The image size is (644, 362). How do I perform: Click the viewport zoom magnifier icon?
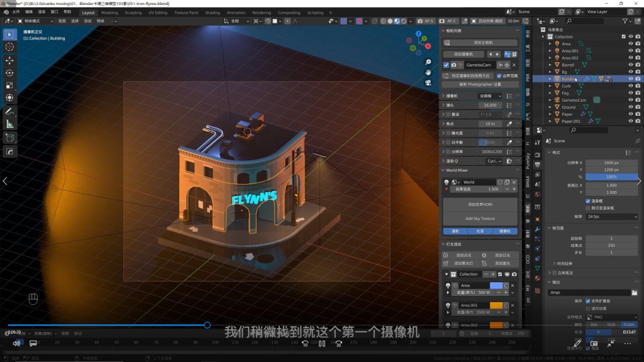428,62
